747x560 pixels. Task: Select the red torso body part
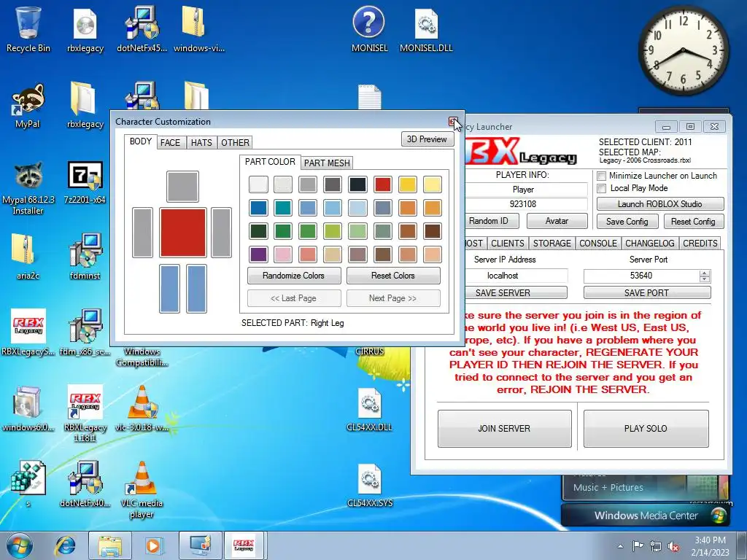[183, 233]
